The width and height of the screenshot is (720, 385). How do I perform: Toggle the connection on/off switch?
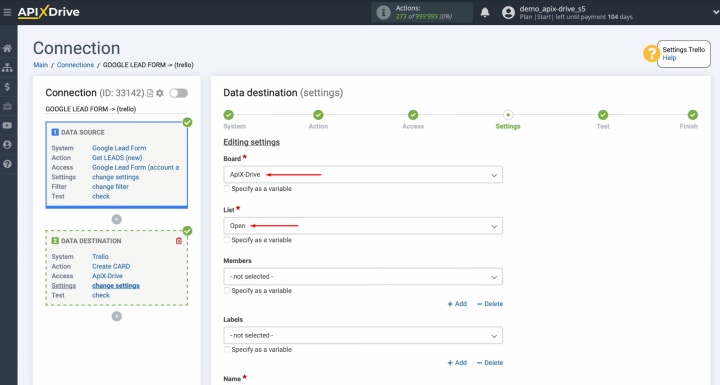(179, 93)
